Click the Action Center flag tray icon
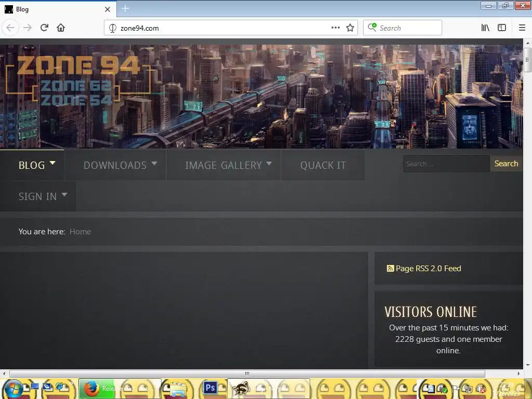The image size is (532, 399). point(455,389)
